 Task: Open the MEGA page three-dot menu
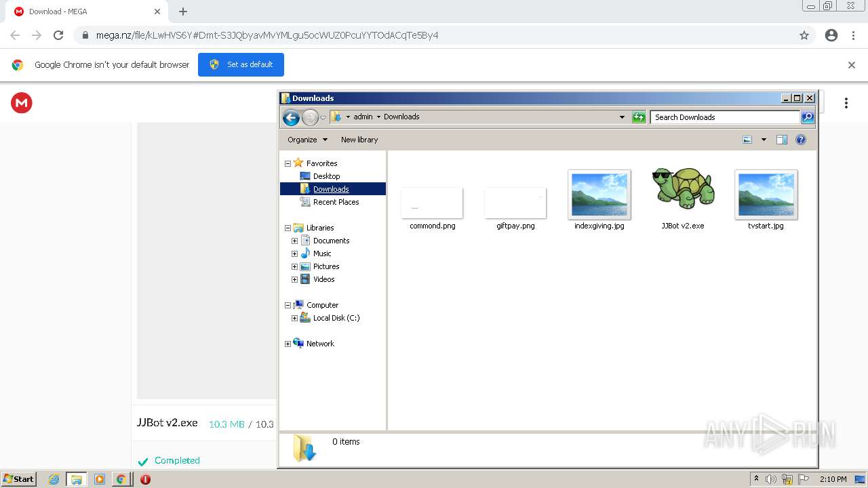pyautogui.click(x=846, y=103)
